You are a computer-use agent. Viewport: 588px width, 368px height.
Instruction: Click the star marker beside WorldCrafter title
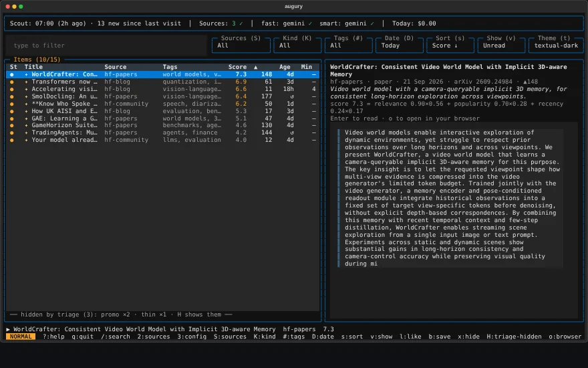click(26, 74)
